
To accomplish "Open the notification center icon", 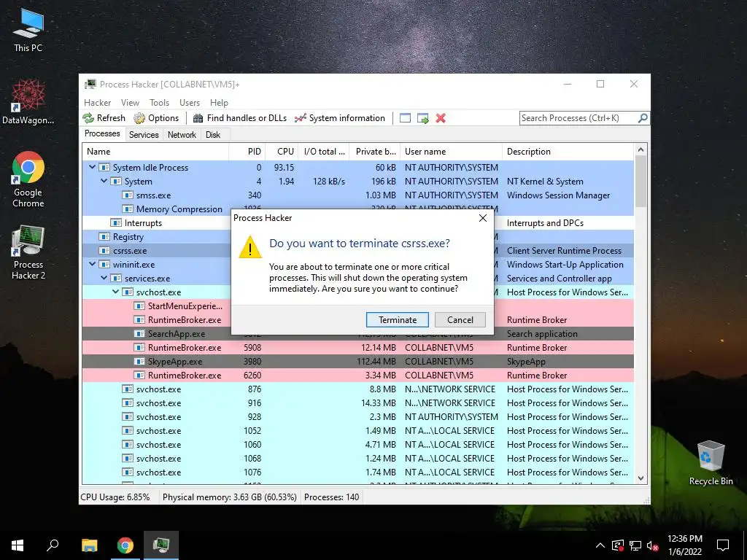I will tap(723, 545).
